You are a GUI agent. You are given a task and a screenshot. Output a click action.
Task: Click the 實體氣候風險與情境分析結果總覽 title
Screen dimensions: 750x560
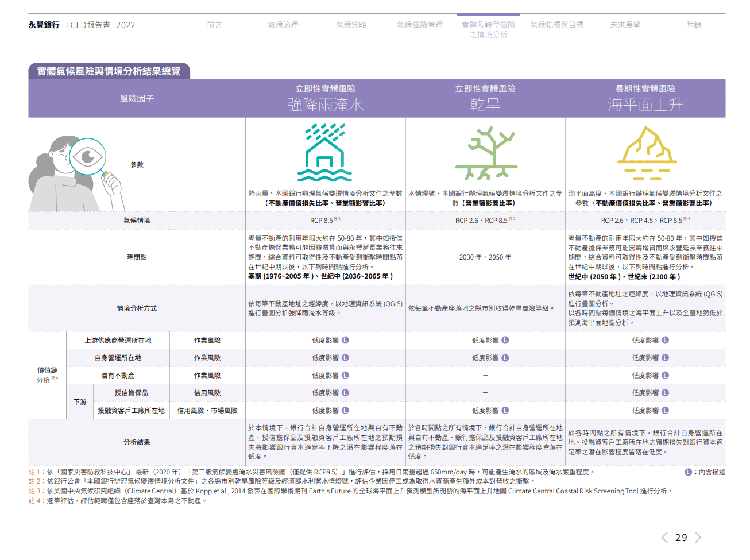coord(109,71)
